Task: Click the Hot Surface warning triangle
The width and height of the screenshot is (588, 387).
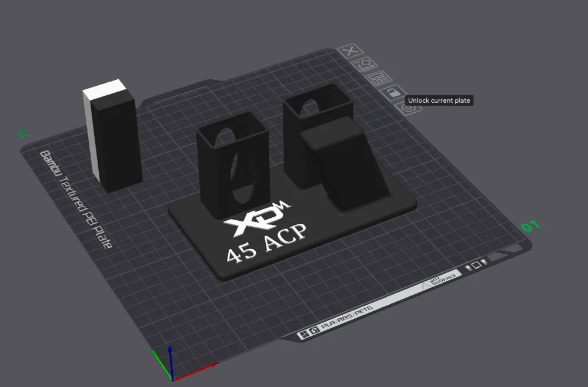Action: click(x=425, y=285)
